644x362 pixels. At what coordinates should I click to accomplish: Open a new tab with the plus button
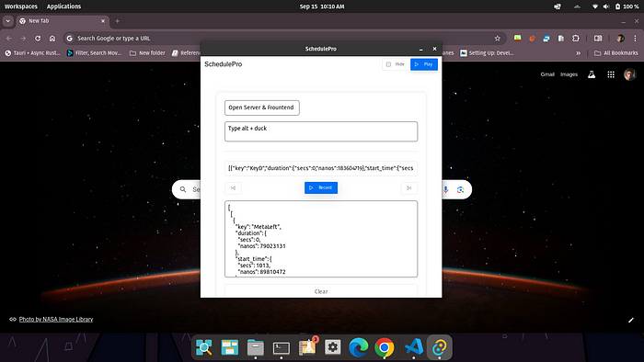tap(118, 21)
